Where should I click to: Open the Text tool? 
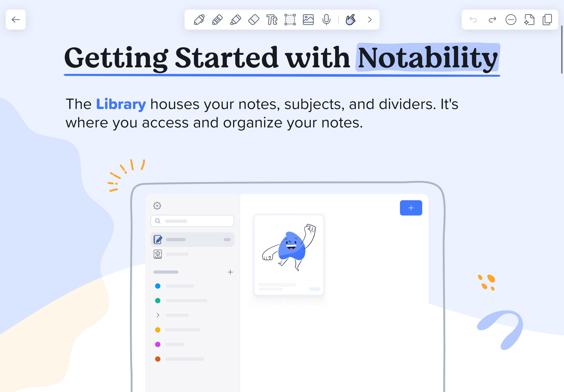click(272, 20)
